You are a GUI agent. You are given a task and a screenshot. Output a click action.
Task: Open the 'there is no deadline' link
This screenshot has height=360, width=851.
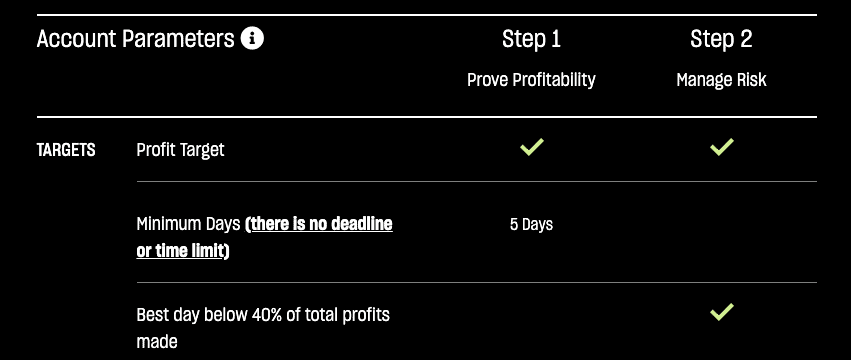(x=322, y=224)
